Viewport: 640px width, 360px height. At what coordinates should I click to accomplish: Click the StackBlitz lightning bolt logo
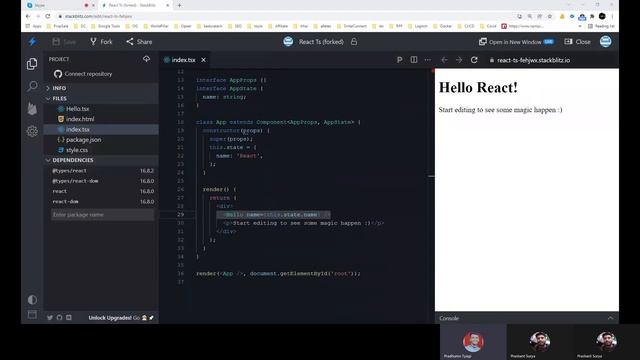(x=32, y=42)
